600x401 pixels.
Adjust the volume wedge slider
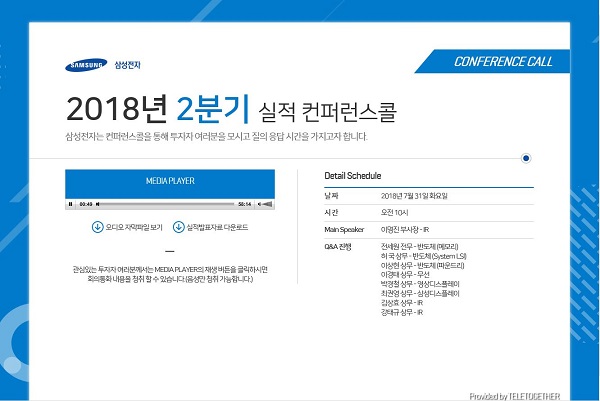267,204
